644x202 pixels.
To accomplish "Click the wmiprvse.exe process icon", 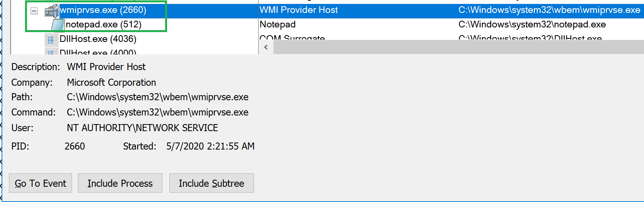I will click(51, 11).
